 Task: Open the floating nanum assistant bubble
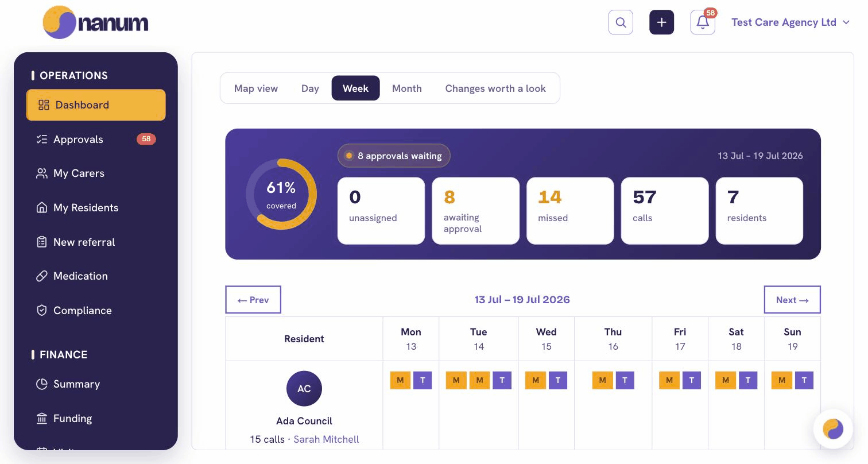833,428
